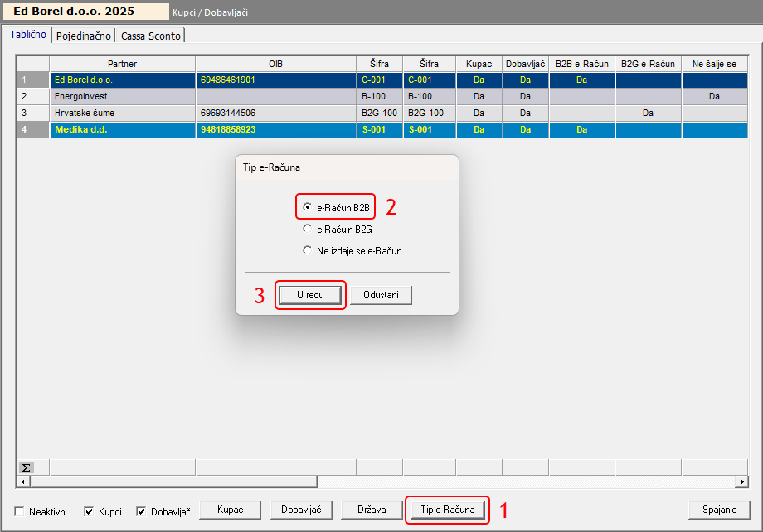Open the Tablično tab

(x=28, y=35)
